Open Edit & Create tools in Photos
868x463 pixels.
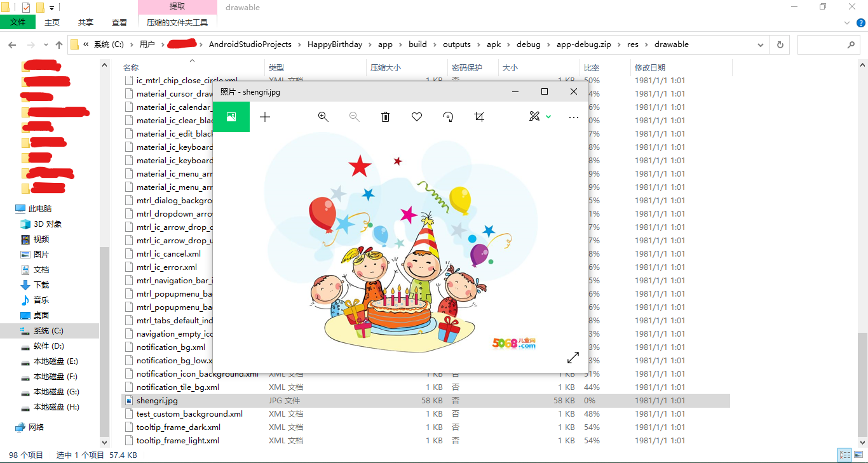(534, 116)
